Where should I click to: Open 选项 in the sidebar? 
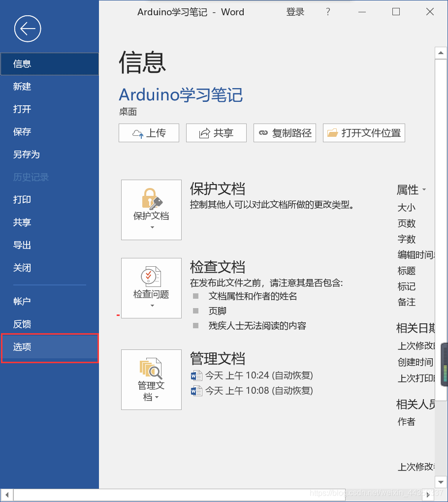pyautogui.click(x=50, y=347)
